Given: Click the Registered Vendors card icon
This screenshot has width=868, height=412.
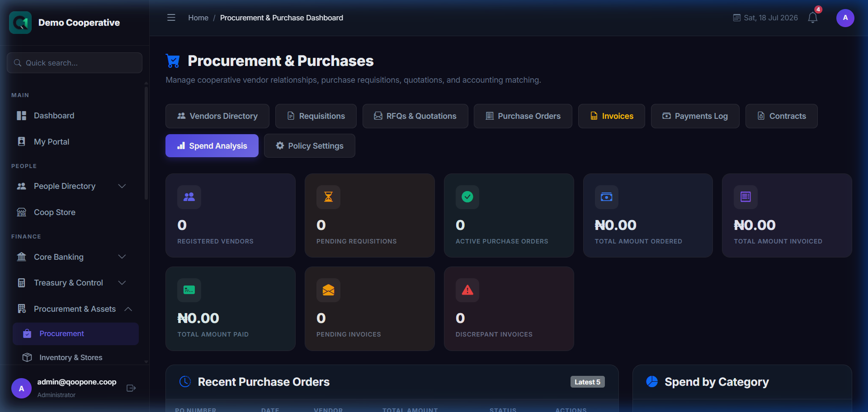Looking at the screenshot, I should coord(189,197).
